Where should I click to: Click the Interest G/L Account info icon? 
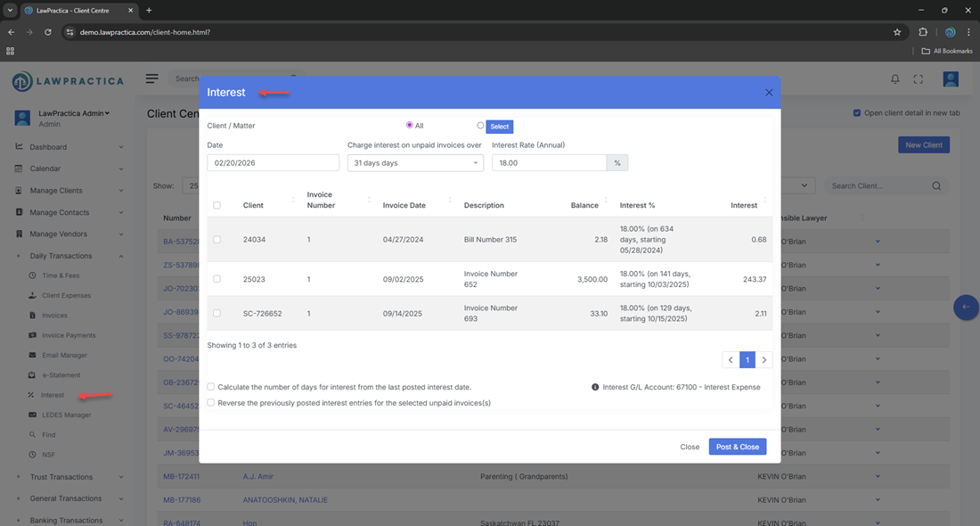pyautogui.click(x=595, y=388)
